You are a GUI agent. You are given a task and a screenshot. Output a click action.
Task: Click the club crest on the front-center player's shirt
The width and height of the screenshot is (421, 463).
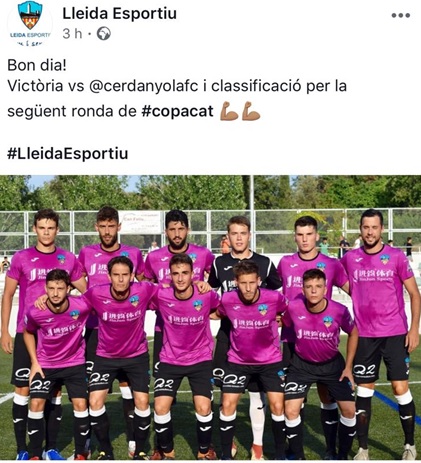pyautogui.click(x=198, y=305)
